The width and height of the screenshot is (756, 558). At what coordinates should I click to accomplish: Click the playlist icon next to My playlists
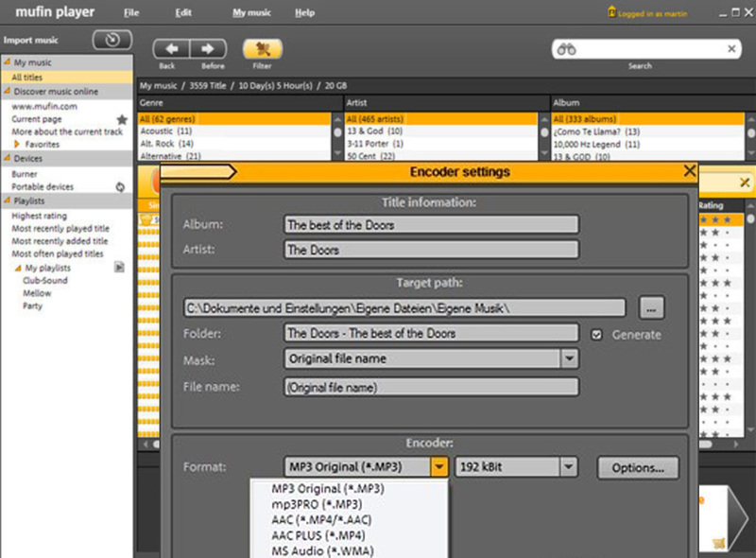(119, 267)
